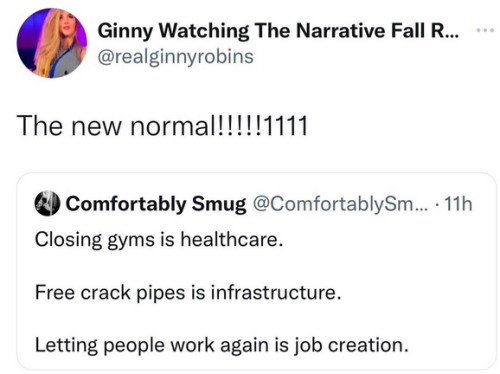Click the word 'infrastructure' in quoted tweet
This screenshot has width=500, height=374.
(273, 292)
